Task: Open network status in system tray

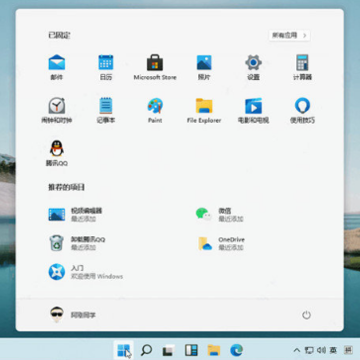Action: click(x=309, y=350)
